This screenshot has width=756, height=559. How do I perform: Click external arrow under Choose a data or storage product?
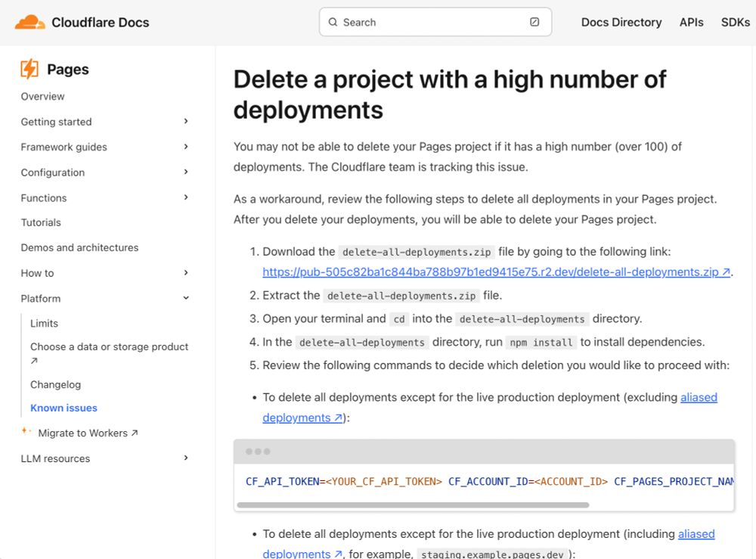[x=34, y=360]
